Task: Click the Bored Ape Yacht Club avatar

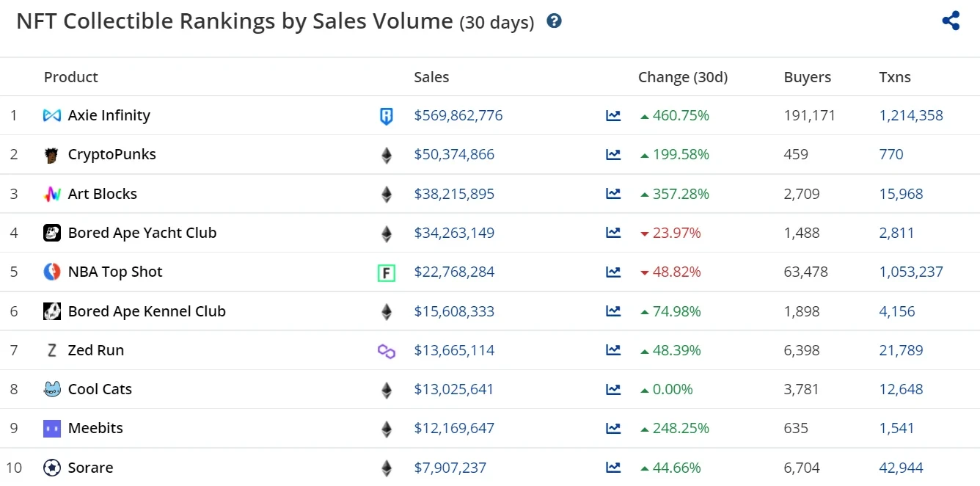Action: (52, 233)
